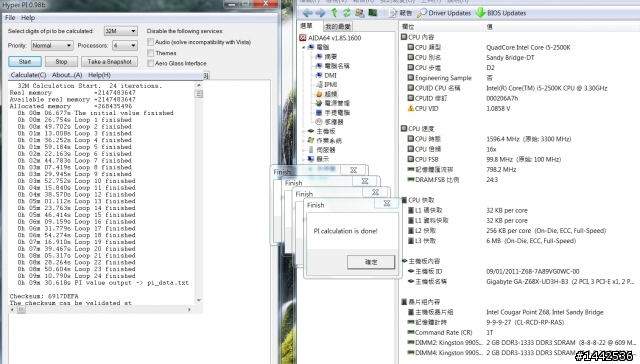Enable the Audio service checkbox in Hyper PI

[151, 42]
